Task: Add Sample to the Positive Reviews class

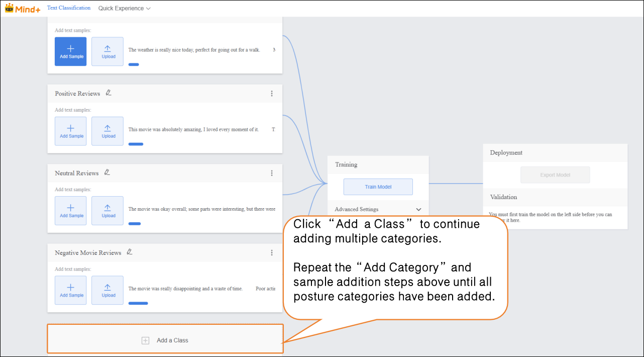Action: point(70,131)
